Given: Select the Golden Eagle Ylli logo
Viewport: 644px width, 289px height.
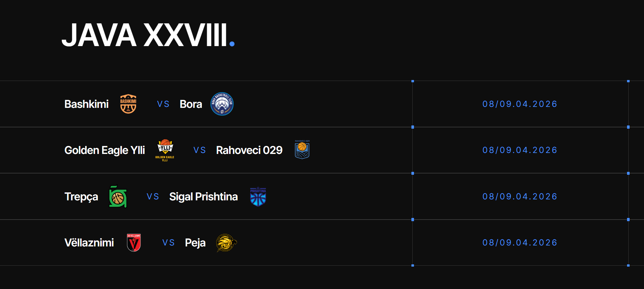Looking at the screenshot, I should [165, 150].
